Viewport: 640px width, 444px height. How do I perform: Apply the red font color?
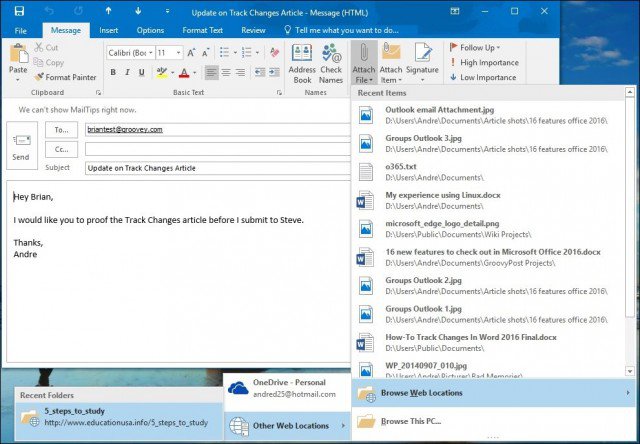click(x=184, y=73)
